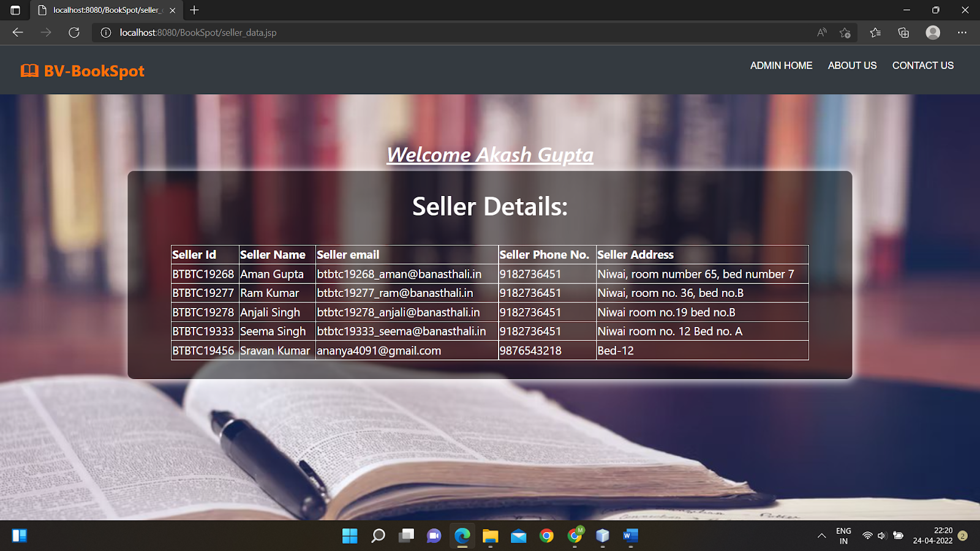
Task: Open the Windows Start button
Action: point(350,536)
